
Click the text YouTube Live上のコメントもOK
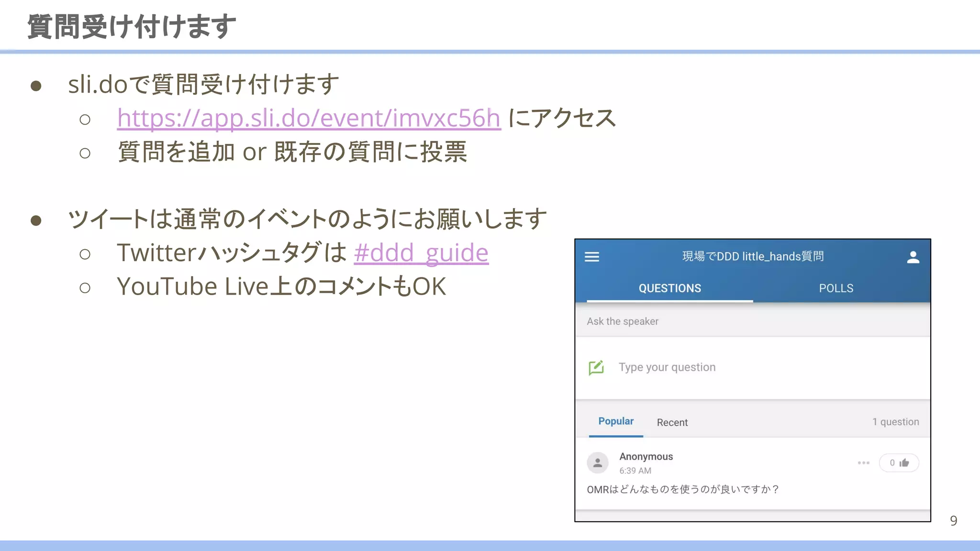pyautogui.click(x=281, y=287)
